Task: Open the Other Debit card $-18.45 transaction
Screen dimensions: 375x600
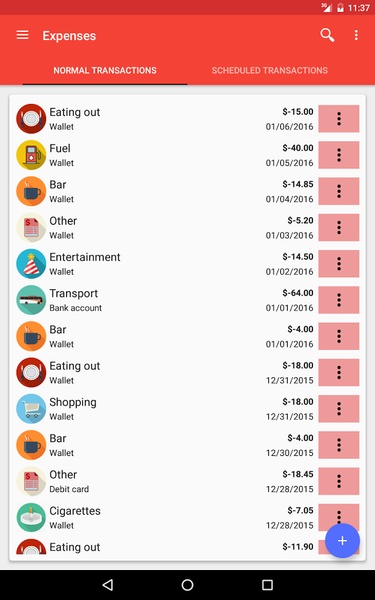Action: [x=165, y=481]
